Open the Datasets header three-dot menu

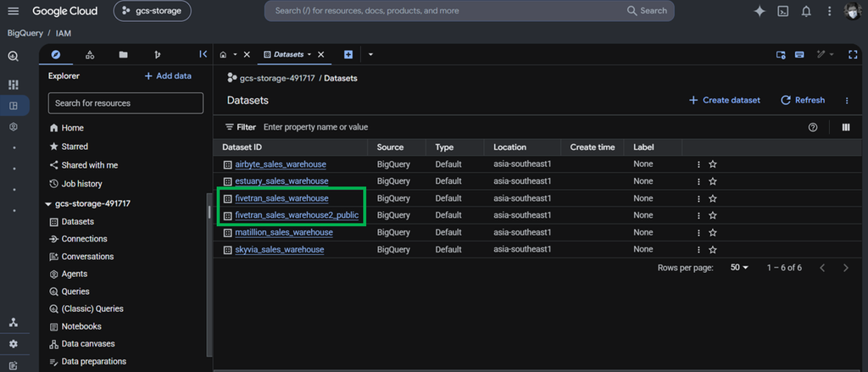point(847,100)
